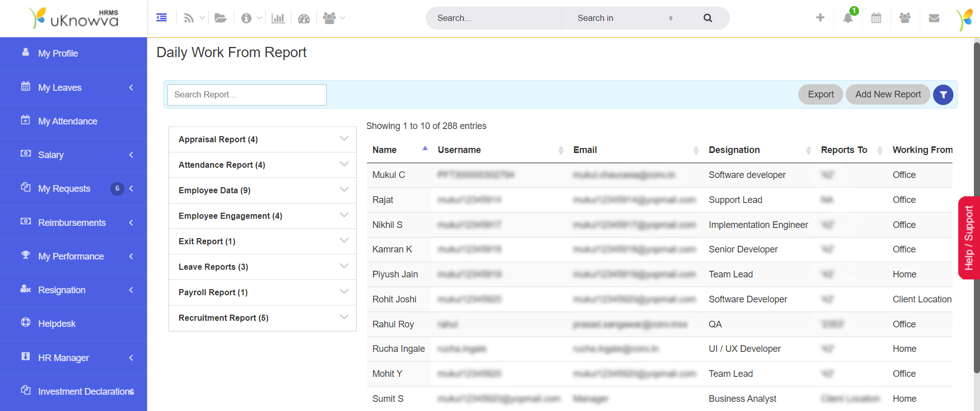Screen dimensions: 980x411
Task: Open the bar chart reports icon
Action: click(278, 18)
